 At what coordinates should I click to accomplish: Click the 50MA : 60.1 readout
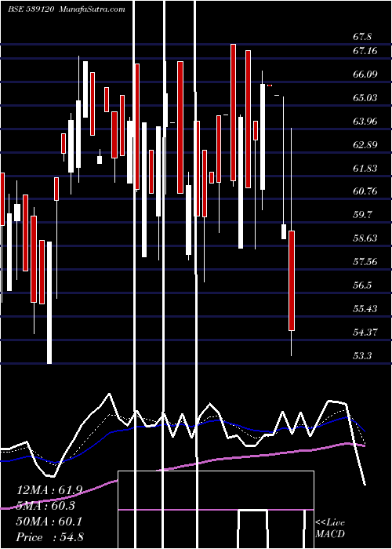tap(49, 522)
